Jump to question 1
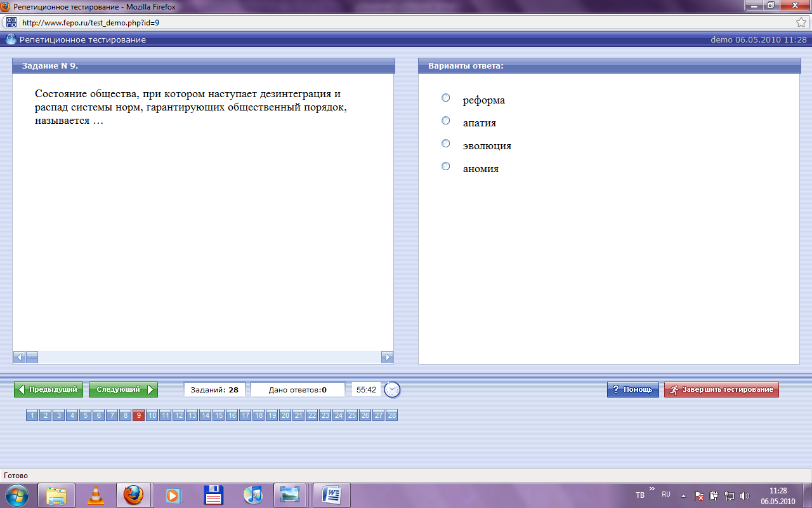The image size is (812, 508). click(x=32, y=415)
